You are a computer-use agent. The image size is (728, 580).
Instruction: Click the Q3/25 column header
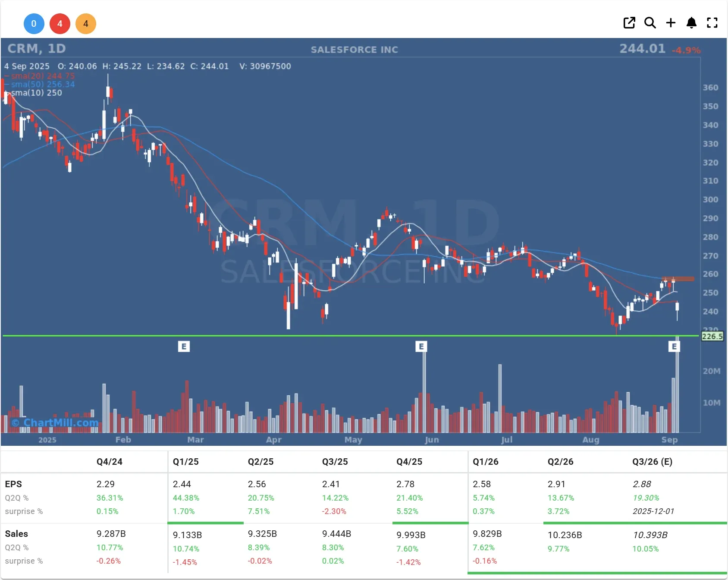[x=335, y=462]
